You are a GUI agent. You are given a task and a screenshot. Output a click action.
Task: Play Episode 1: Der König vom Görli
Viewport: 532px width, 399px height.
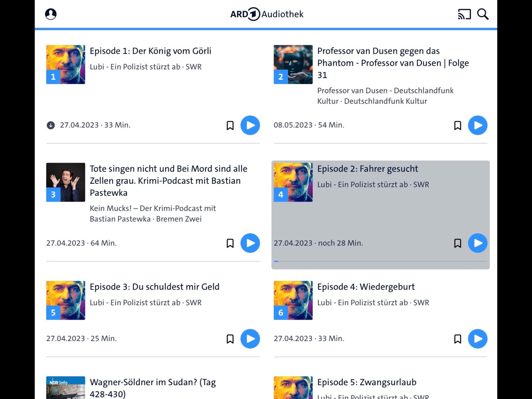tap(250, 125)
